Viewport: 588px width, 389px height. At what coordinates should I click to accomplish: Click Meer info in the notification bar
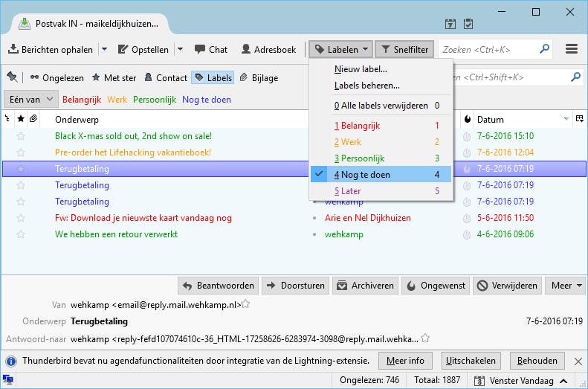[405, 361]
